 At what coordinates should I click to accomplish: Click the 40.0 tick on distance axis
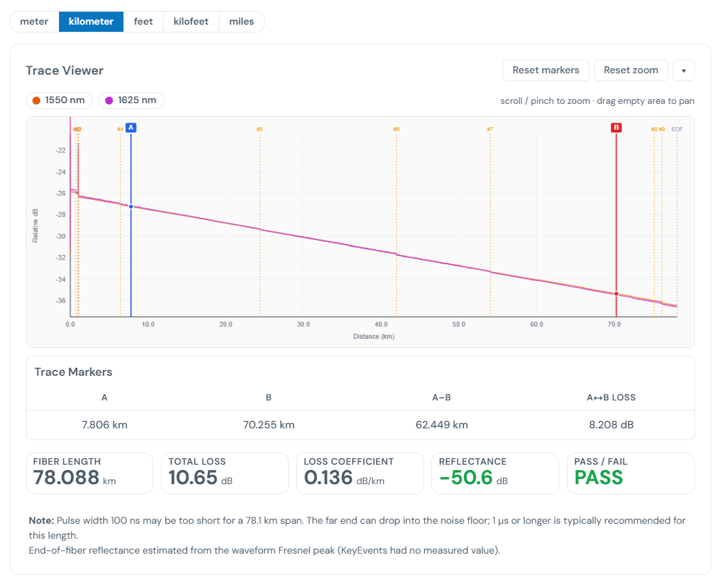(381, 325)
